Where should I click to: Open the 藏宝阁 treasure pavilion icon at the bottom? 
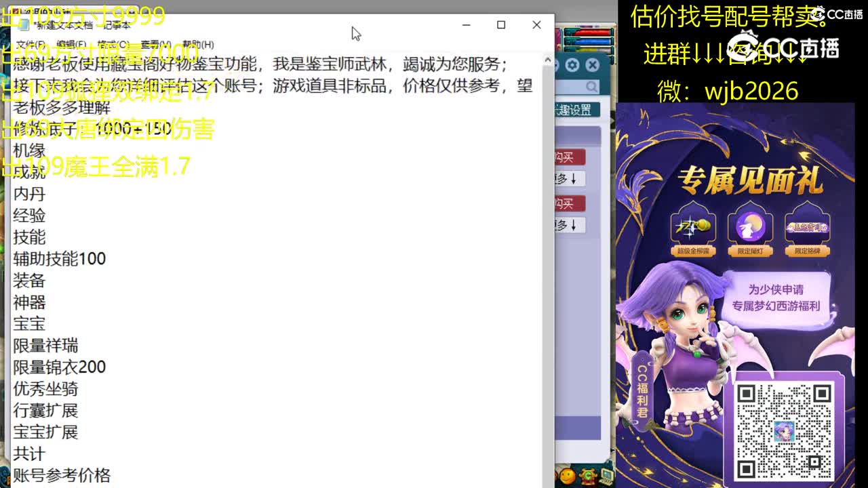(587, 476)
